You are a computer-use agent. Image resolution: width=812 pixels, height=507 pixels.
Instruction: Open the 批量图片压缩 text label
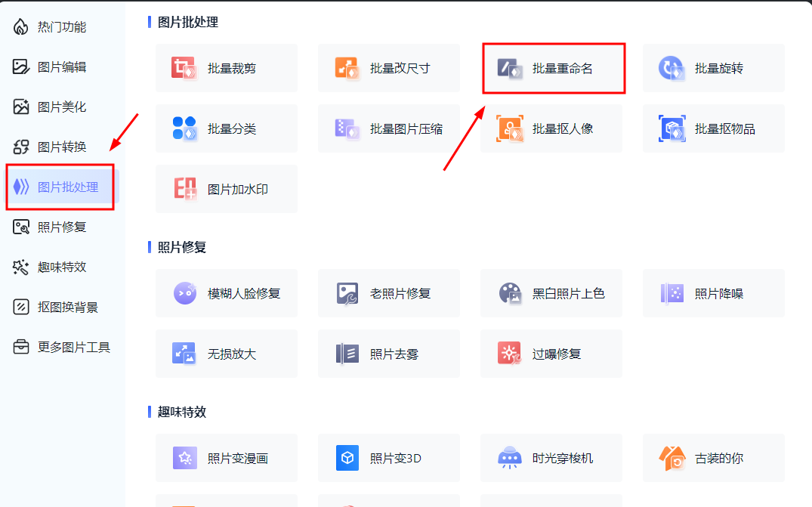pyautogui.click(x=406, y=129)
